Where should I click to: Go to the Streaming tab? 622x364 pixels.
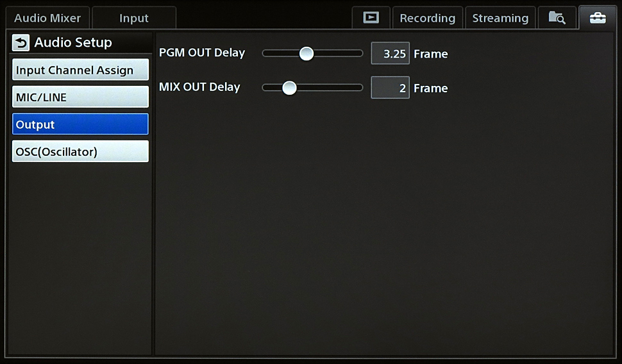click(x=500, y=18)
